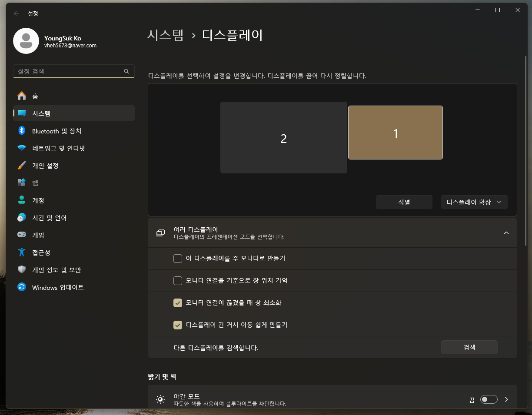Click the vheh5678@naver.com account email

click(70, 45)
